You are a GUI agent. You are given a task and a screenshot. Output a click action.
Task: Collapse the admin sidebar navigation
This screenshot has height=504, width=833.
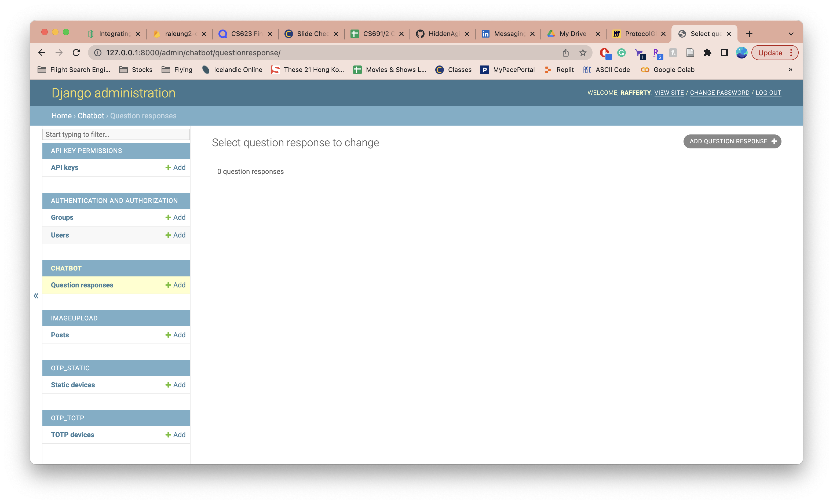[x=36, y=296]
